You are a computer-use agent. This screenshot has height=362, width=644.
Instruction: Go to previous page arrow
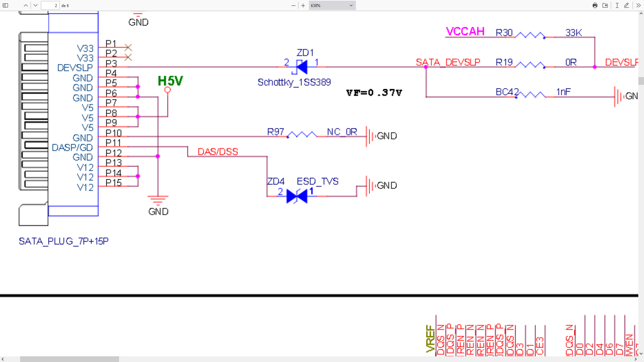point(26,5)
